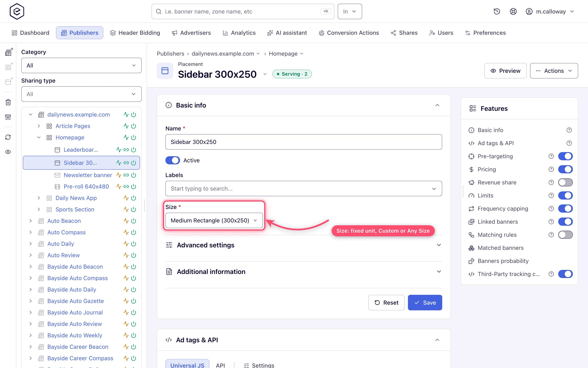Open the Sharing type dropdown
The height and width of the screenshot is (368, 588).
click(81, 94)
